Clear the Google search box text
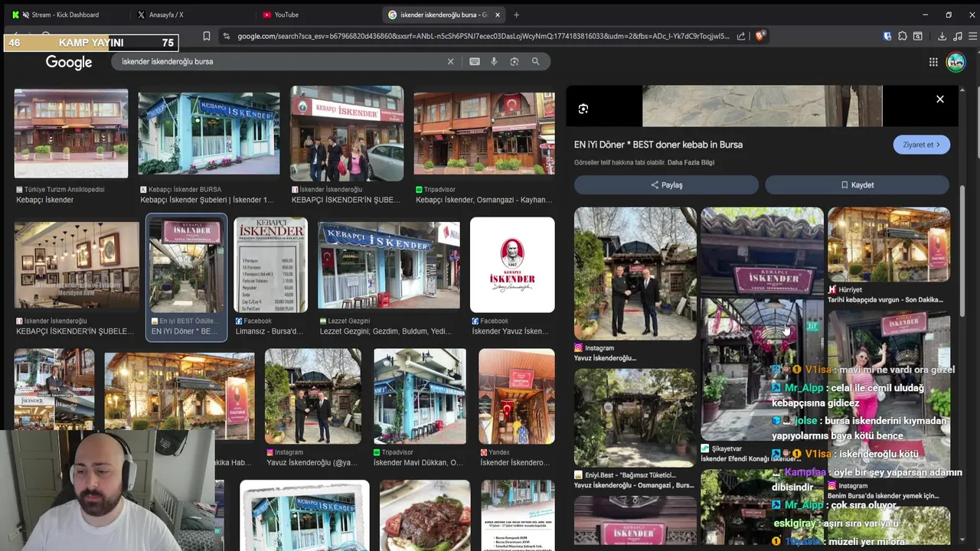The width and height of the screenshot is (980, 551). coord(450,61)
